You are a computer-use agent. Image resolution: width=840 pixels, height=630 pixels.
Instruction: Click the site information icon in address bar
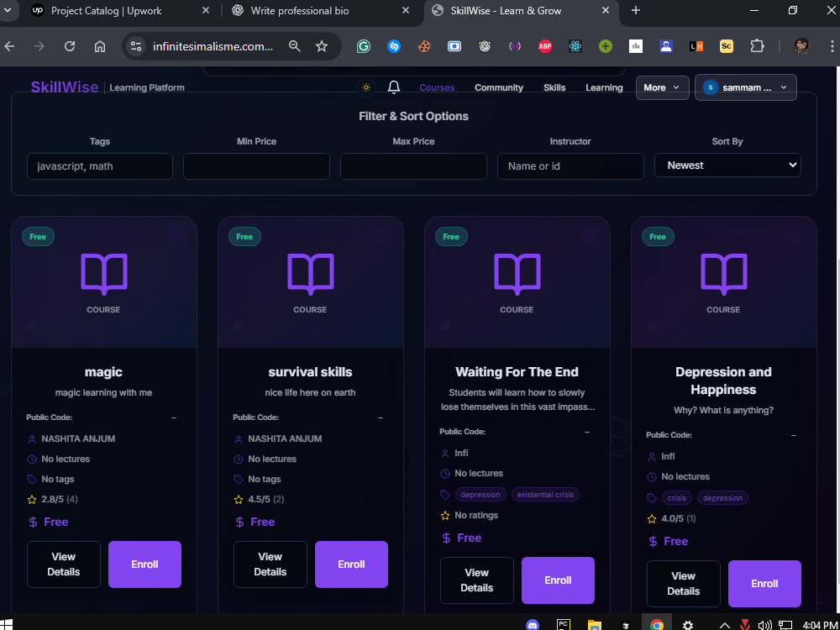pyautogui.click(x=136, y=46)
